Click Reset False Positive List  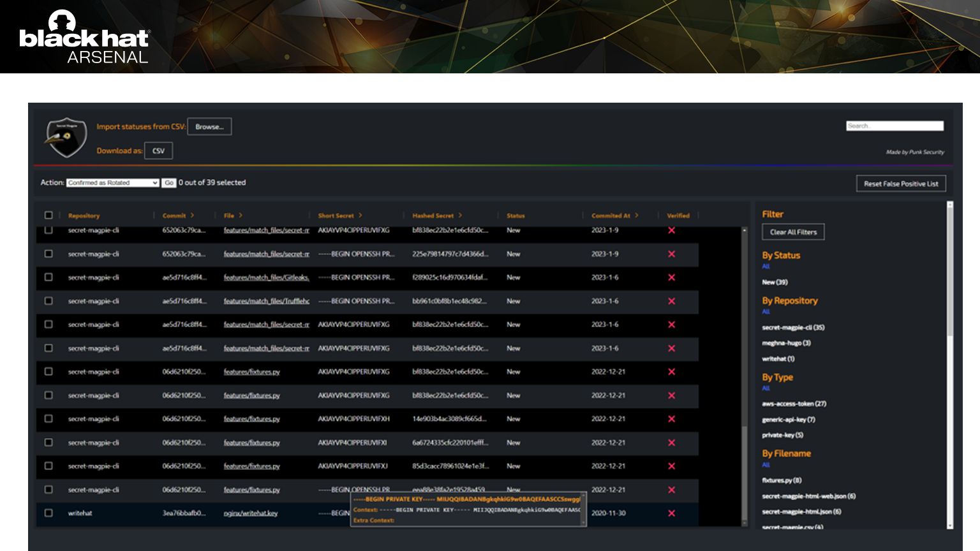tap(901, 183)
